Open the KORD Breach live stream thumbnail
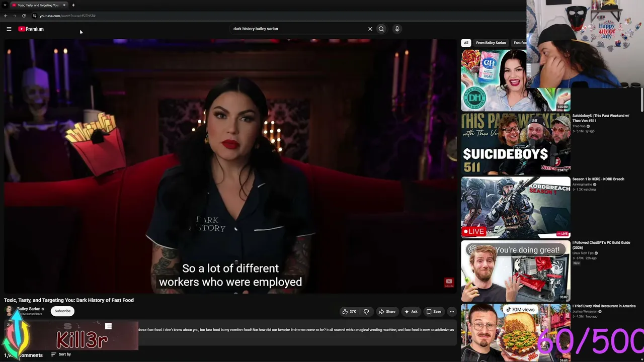Viewport: 644px width, 362px height. [x=516, y=207]
